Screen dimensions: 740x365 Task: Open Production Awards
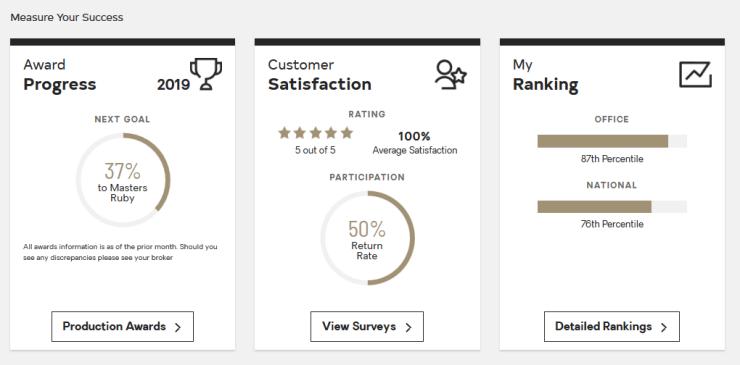click(x=123, y=326)
